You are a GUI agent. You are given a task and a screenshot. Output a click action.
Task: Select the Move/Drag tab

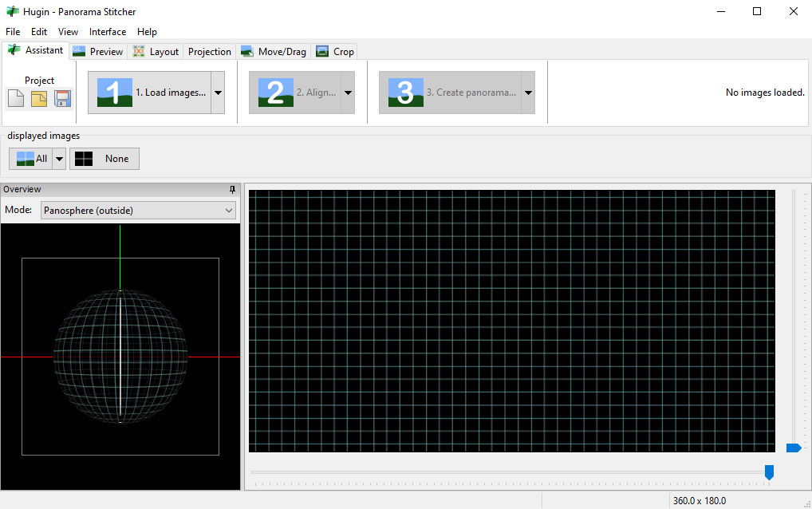[x=273, y=52]
